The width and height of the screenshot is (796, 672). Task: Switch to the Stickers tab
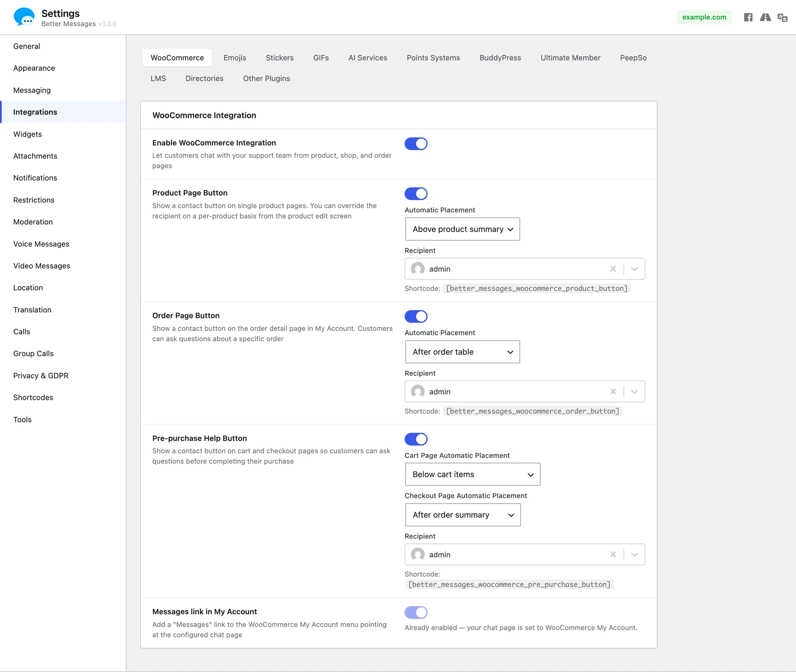[x=280, y=58]
